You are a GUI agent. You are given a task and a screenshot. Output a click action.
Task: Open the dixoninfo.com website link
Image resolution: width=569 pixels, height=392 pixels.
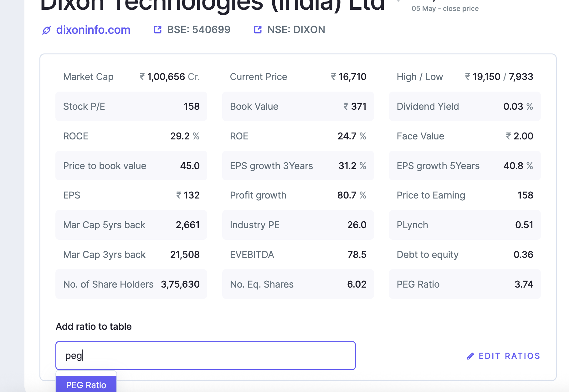93,30
